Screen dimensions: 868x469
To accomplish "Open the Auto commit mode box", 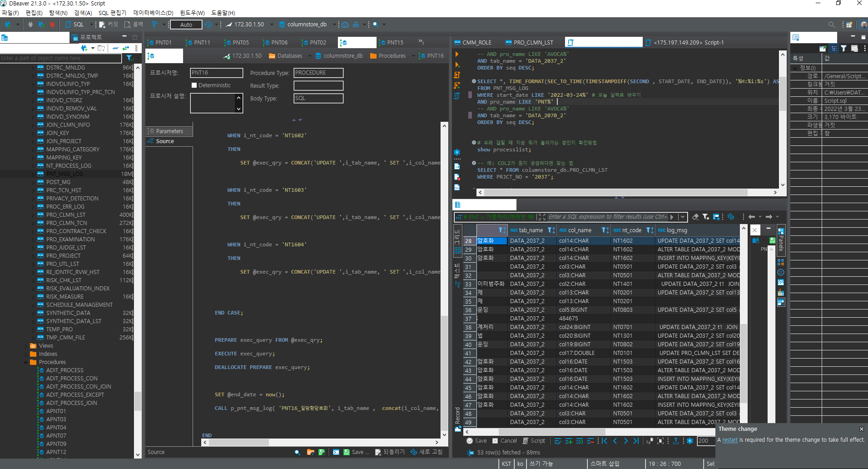I will point(186,25).
